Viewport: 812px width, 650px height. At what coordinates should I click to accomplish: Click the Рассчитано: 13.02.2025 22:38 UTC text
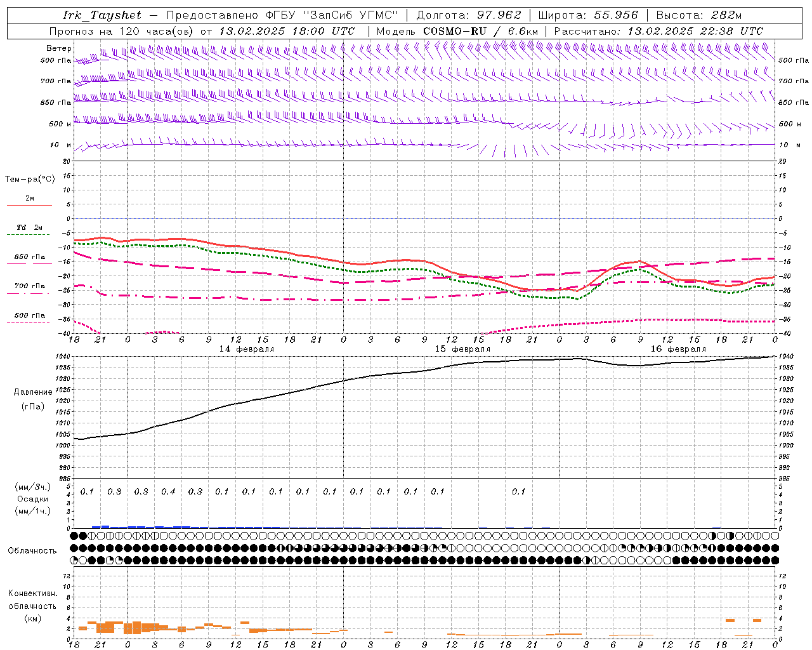coord(658,31)
